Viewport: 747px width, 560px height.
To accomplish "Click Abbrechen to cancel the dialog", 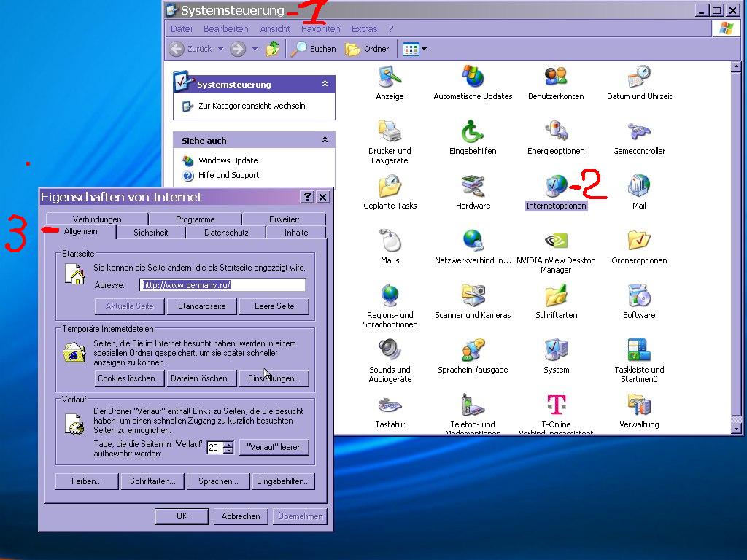I will click(x=241, y=516).
